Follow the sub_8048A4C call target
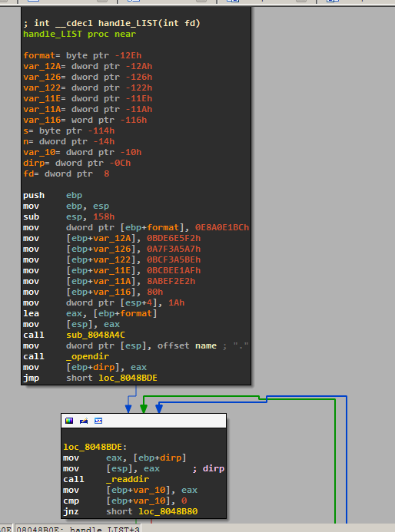The width and height of the screenshot is (395, 532). [95, 335]
